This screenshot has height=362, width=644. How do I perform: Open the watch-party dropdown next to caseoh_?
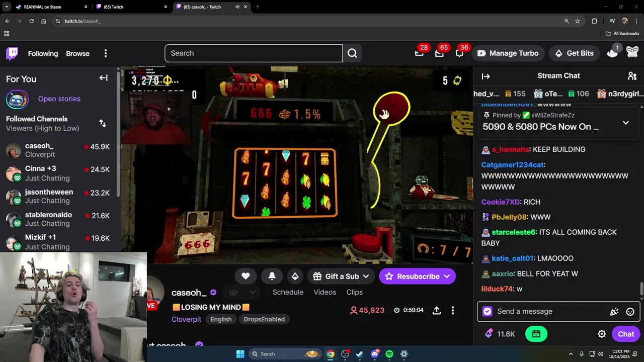pyautogui.click(x=253, y=293)
